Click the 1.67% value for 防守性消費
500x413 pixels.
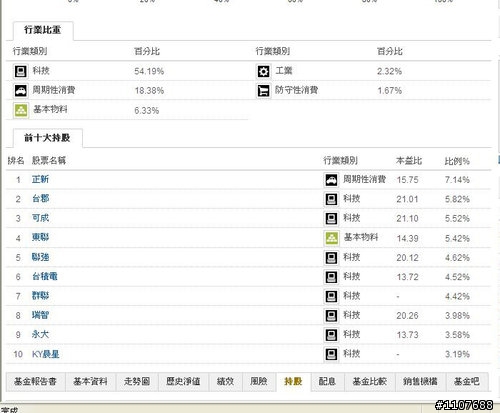(389, 91)
